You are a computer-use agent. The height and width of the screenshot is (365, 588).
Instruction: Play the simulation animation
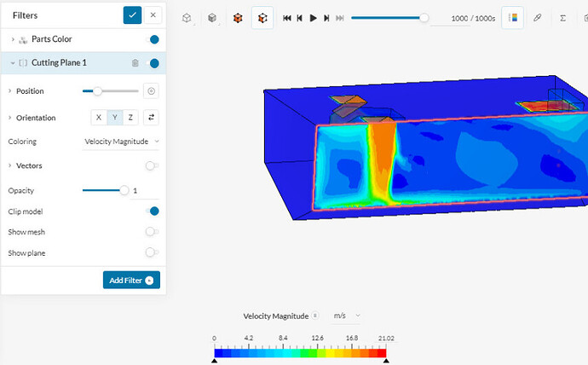coord(313,18)
